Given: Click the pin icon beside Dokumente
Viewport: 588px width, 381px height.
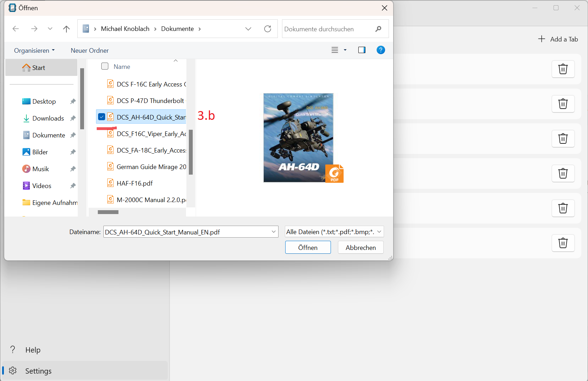Looking at the screenshot, I should coord(73,135).
